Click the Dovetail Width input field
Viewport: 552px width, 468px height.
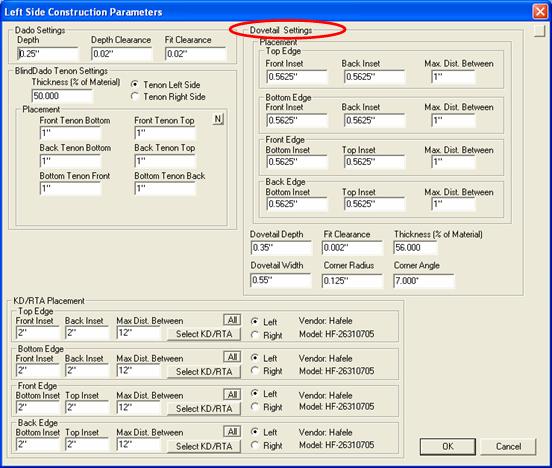tap(281, 281)
